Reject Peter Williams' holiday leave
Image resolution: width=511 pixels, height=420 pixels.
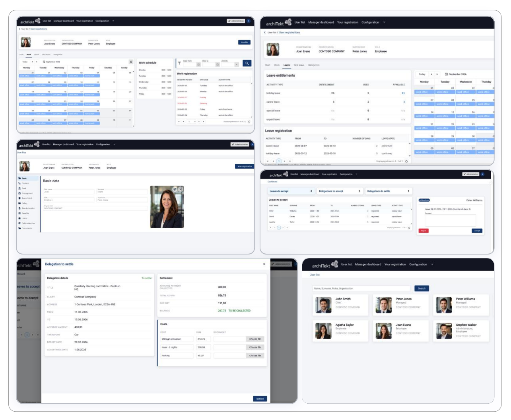[424, 231]
